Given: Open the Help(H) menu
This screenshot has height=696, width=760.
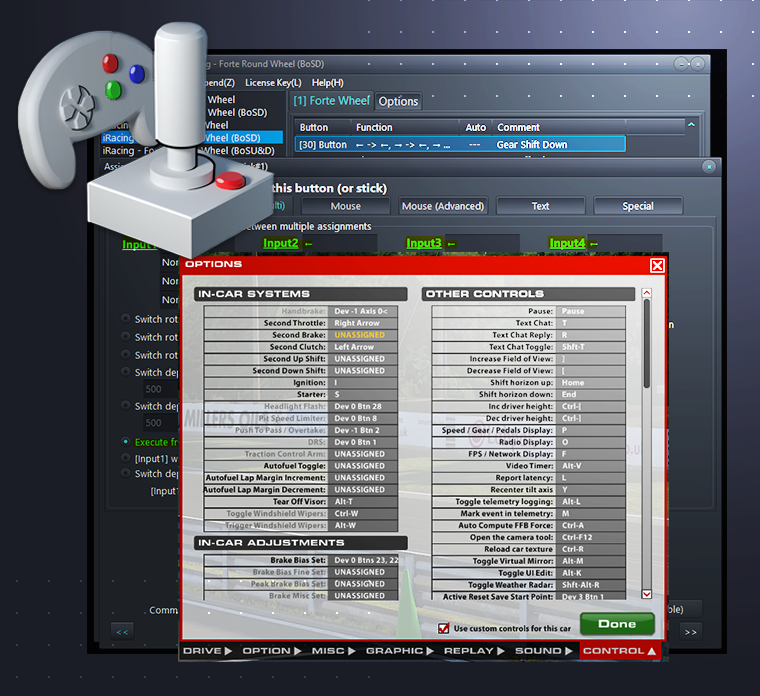Looking at the screenshot, I should point(328,83).
